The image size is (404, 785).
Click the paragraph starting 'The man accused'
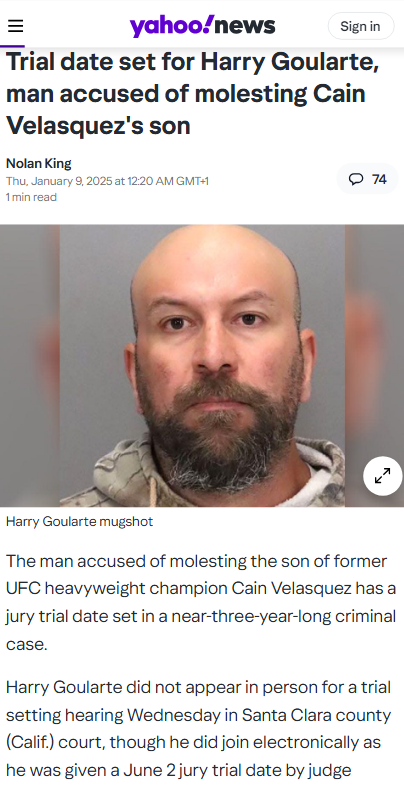[x=201, y=603]
